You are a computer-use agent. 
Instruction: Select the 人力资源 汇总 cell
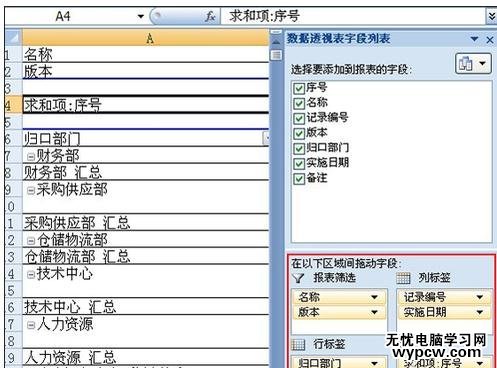tap(146, 357)
